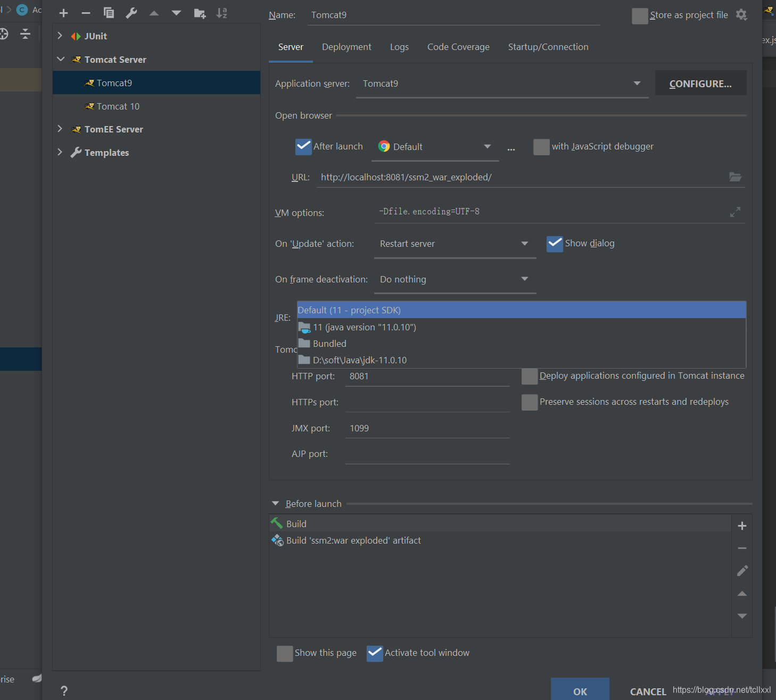Enable Show this page checkbox
776x700 pixels.
285,654
